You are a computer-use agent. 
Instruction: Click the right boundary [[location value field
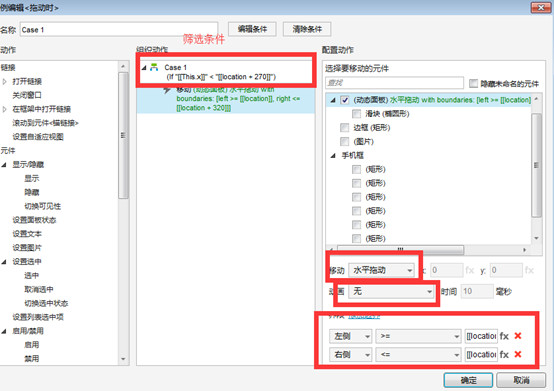click(x=481, y=354)
